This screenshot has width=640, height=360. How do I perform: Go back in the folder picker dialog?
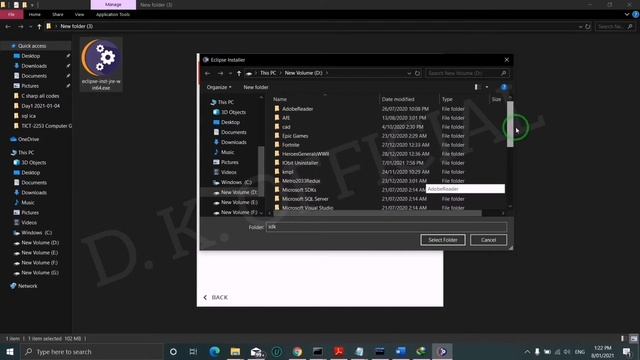click(x=208, y=73)
